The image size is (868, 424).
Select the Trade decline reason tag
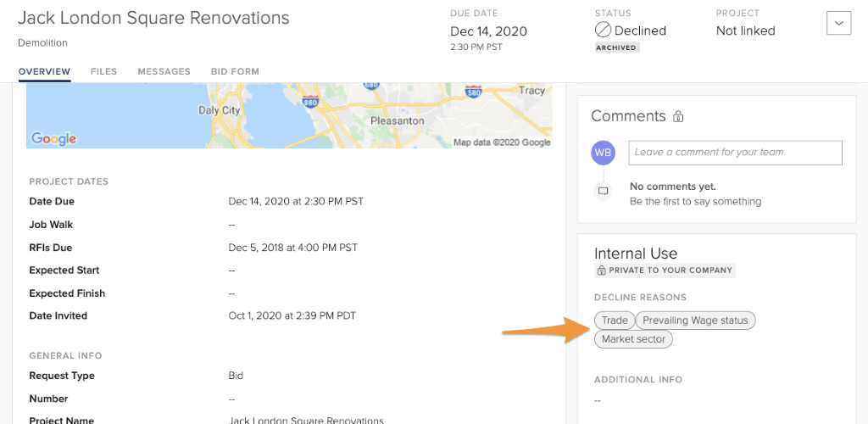(x=615, y=321)
